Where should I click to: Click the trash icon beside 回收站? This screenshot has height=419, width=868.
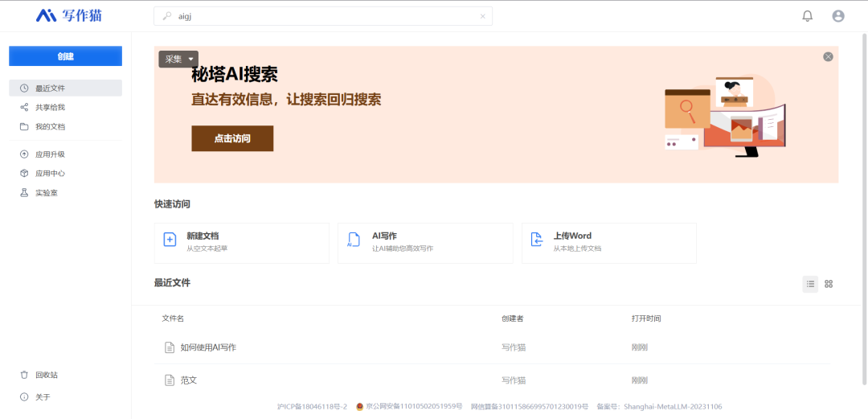(24, 375)
